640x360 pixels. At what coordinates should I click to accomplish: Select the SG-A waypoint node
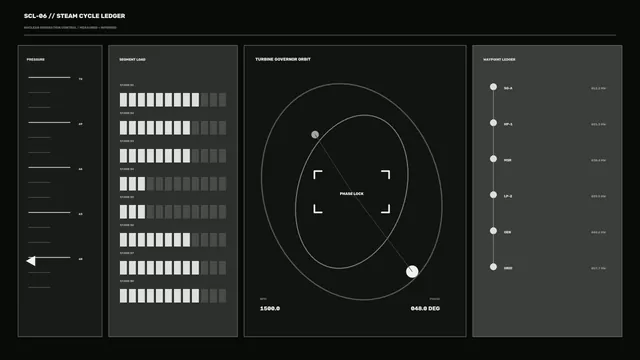[x=493, y=87]
